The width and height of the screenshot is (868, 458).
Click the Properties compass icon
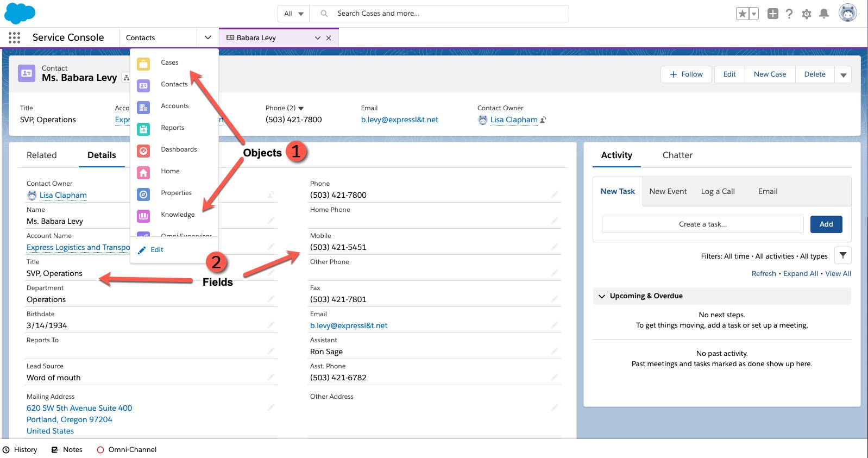143,194
